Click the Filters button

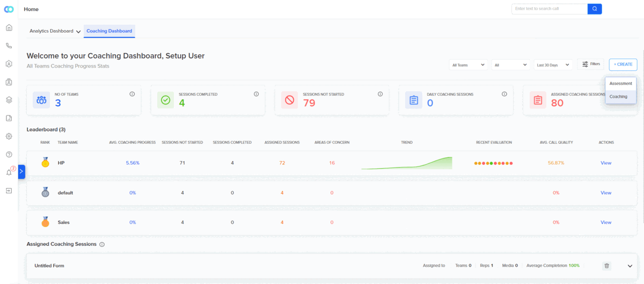(591, 64)
